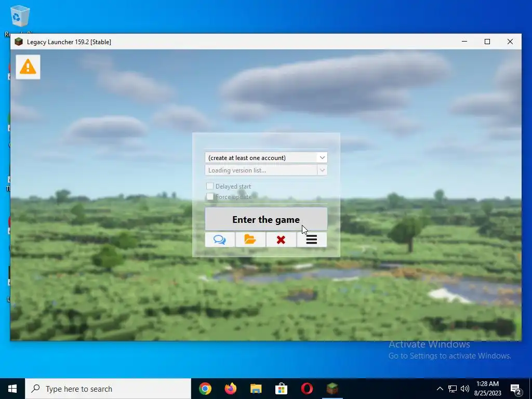Open the volume speaker tray icon
This screenshot has height=399, width=532.
coord(465,389)
